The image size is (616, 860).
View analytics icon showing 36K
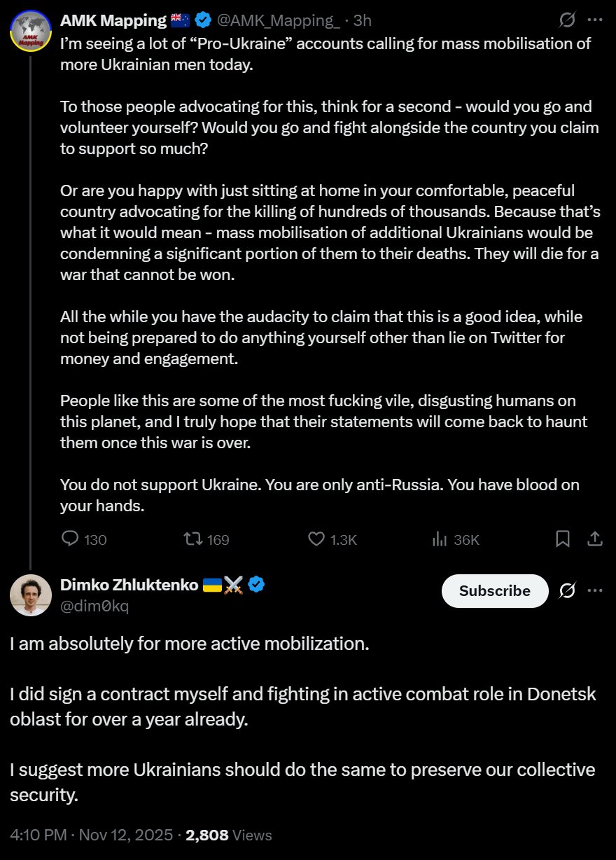point(440,539)
